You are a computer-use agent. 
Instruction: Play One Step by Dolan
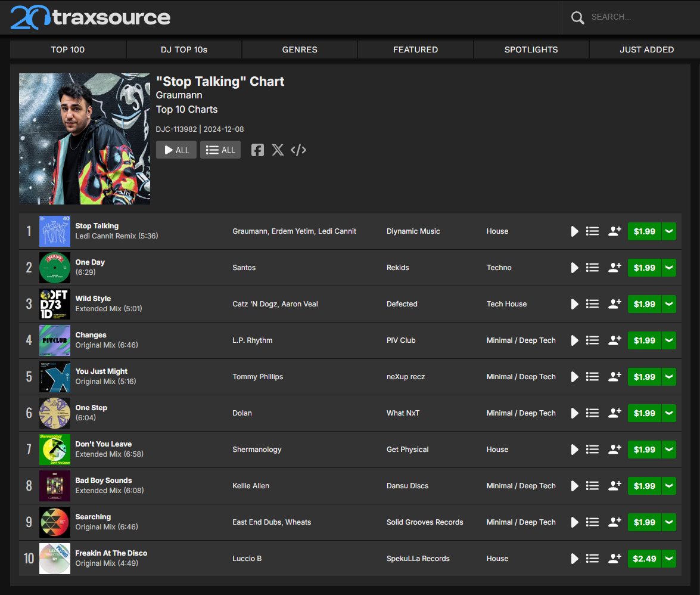574,413
